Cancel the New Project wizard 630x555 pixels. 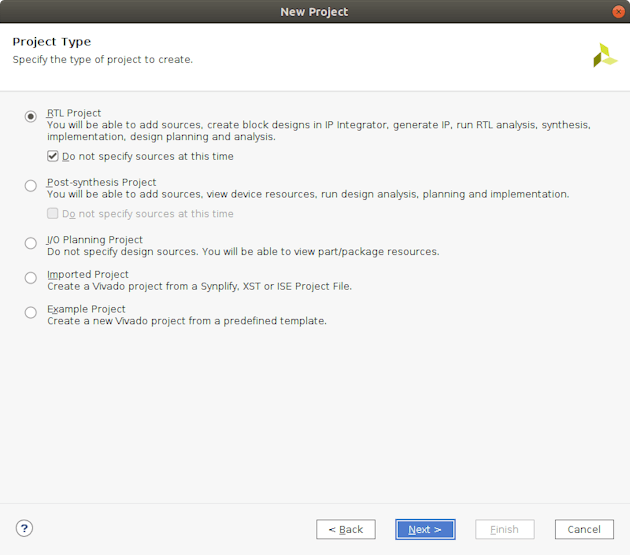583,529
